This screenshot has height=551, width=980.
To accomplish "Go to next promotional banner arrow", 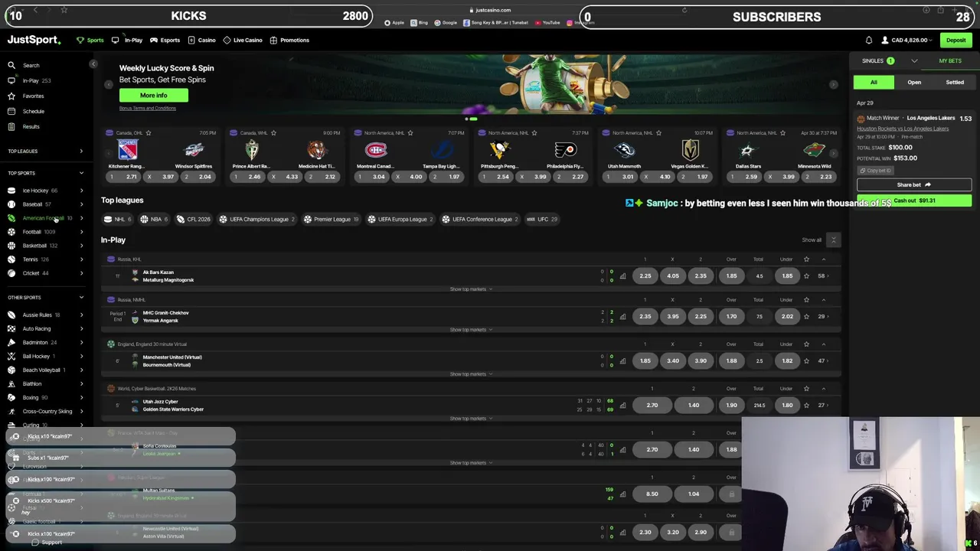I will point(834,85).
